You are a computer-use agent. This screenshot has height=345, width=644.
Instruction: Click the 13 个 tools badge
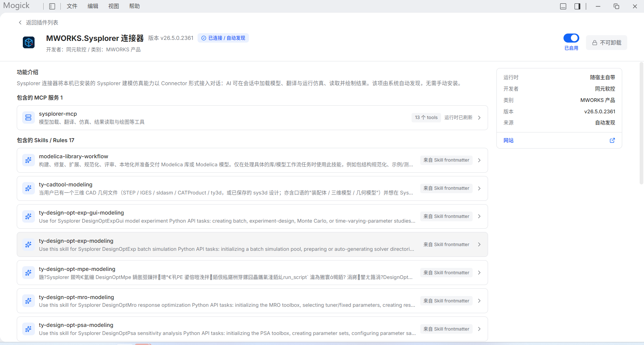[426, 118]
